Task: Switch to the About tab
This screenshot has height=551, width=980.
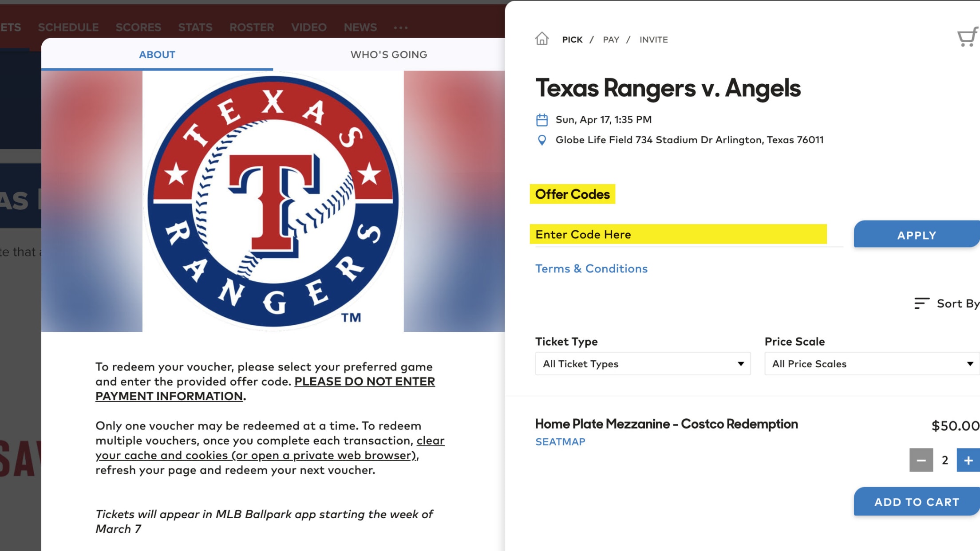Action: pos(157,55)
